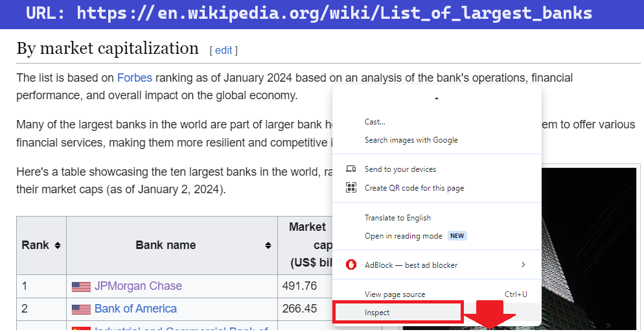The width and height of the screenshot is (644, 332).
Task: Sort table by Bank name arrows
Action: click(268, 245)
